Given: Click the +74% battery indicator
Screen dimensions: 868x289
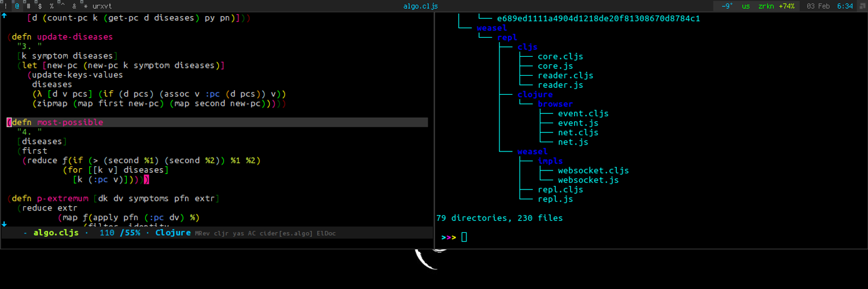Looking at the screenshot, I should [x=786, y=6].
